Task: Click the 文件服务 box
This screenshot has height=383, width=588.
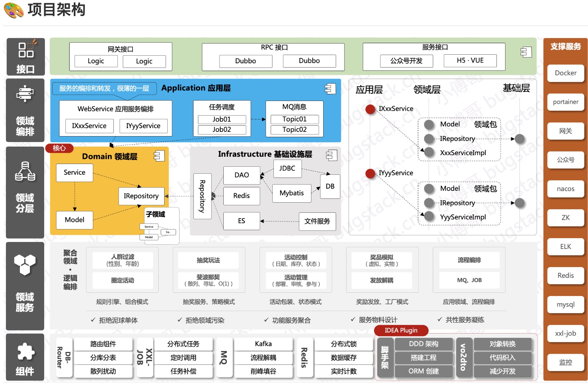Action: tap(317, 221)
